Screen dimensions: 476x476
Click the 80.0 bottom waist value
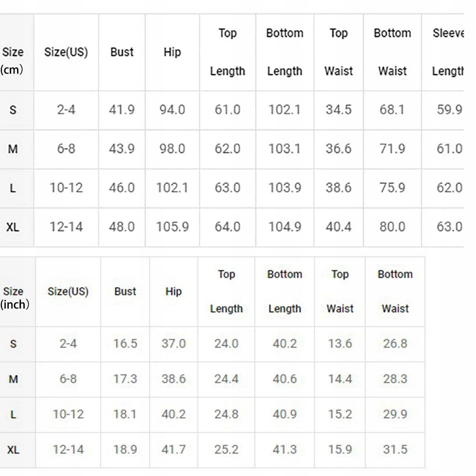[x=392, y=227]
